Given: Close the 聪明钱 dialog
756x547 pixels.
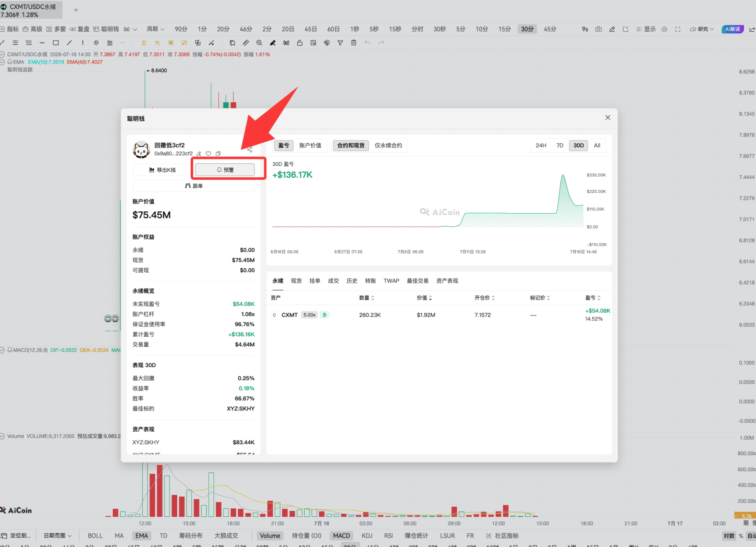Looking at the screenshot, I should point(608,117).
